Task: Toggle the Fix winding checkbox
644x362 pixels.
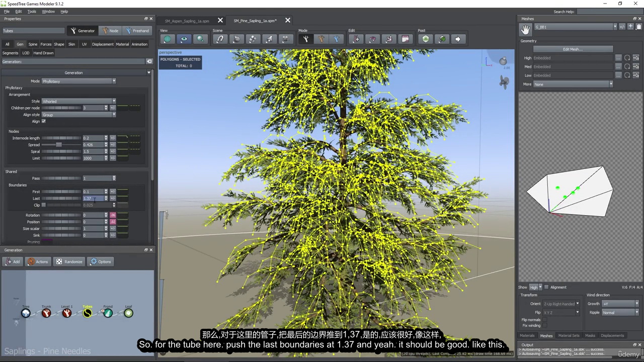Action: pos(544,325)
